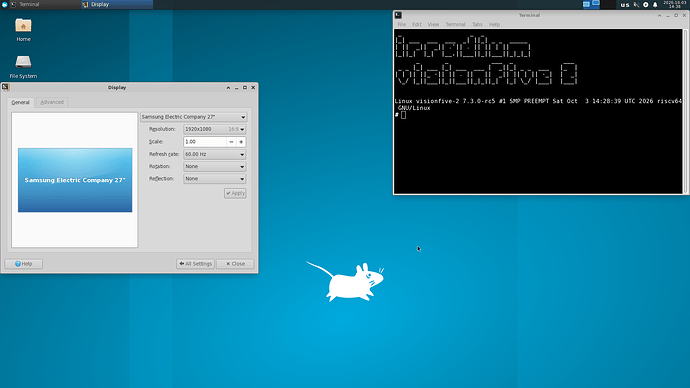This screenshot has height=388, width=690.
Task: Click the Close button in Display dialog
Action: (235, 264)
